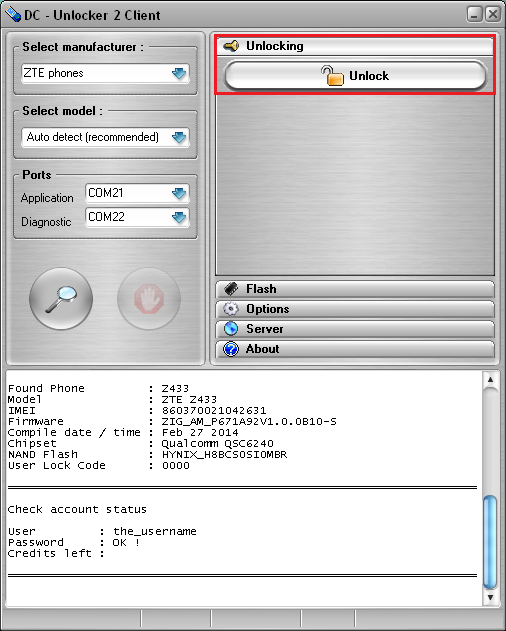Switch to the Server section

(355, 329)
